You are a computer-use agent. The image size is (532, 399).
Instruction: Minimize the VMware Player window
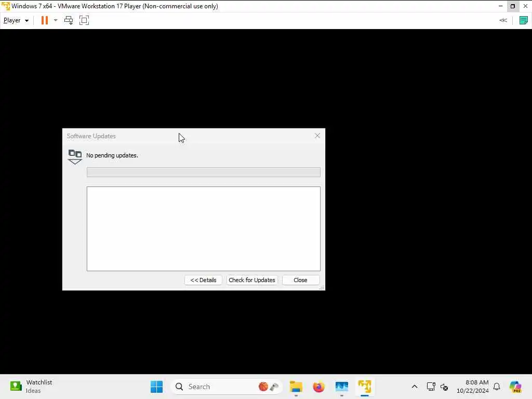500,6
